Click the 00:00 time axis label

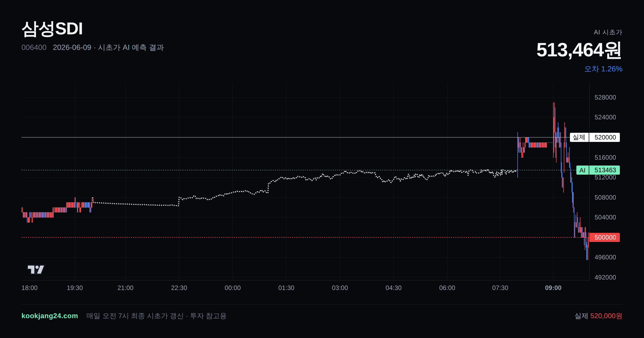click(x=233, y=288)
